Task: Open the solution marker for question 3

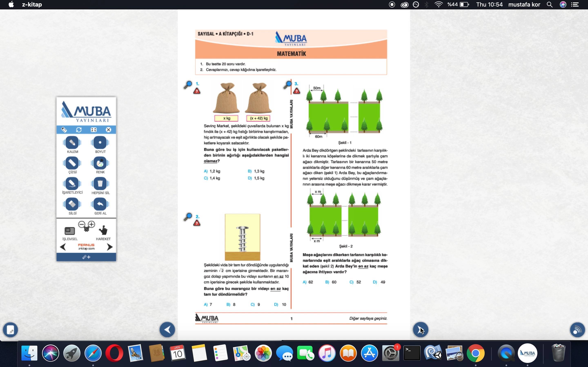Action: pyautogui.click(x=297, y=91)
